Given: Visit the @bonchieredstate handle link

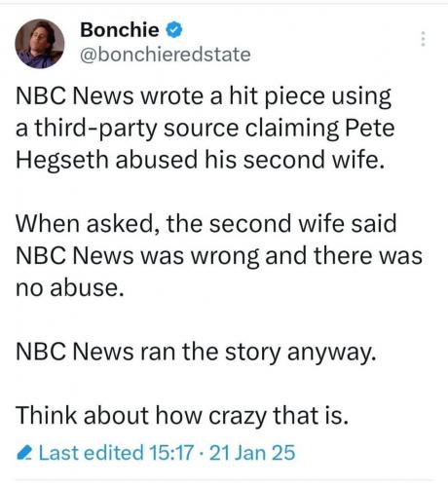Looking at the screenshot, I should 166,55.
